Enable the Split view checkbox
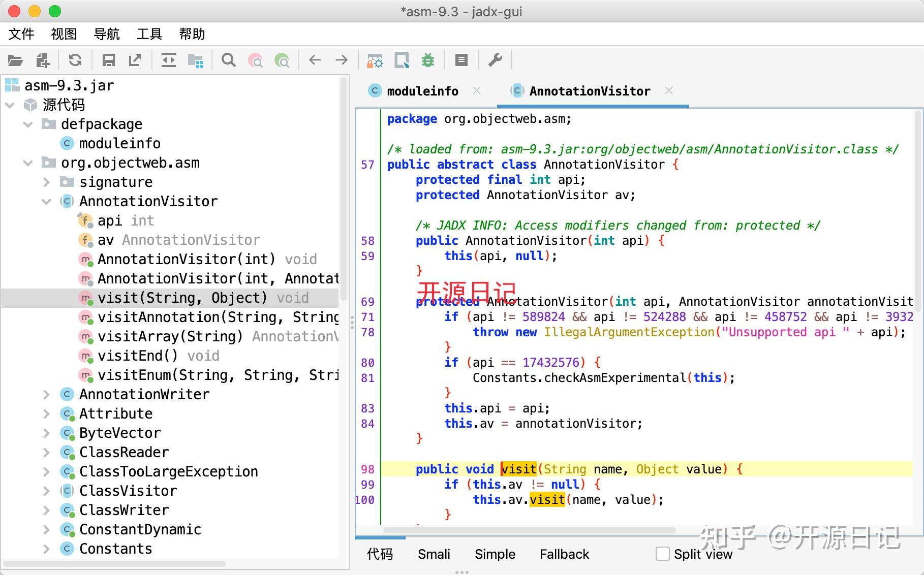 [x=662, y=554]
